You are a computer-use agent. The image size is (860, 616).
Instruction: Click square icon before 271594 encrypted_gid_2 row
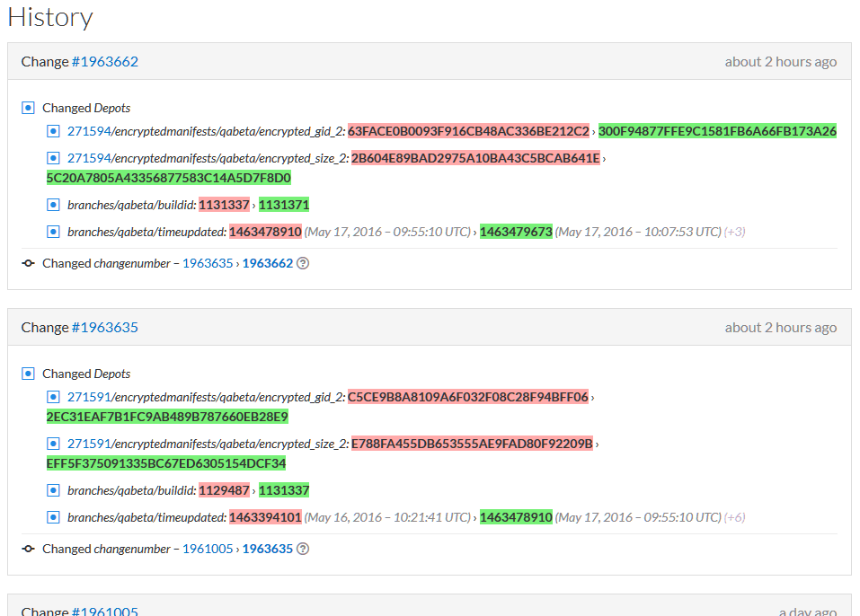click(x=53, y=131)
